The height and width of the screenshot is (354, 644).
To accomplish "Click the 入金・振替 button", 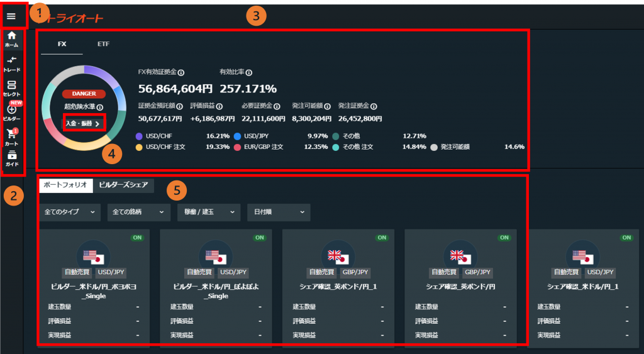I will [84, 123].
